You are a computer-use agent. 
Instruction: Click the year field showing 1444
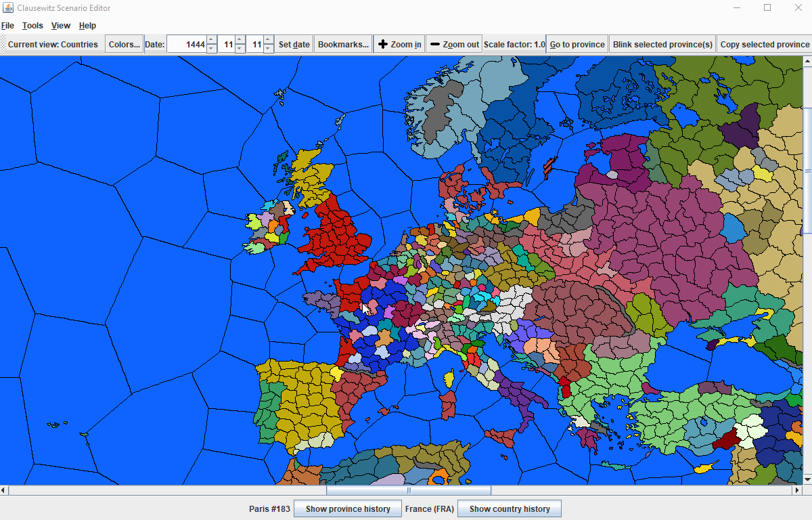(x=187, y=45)
